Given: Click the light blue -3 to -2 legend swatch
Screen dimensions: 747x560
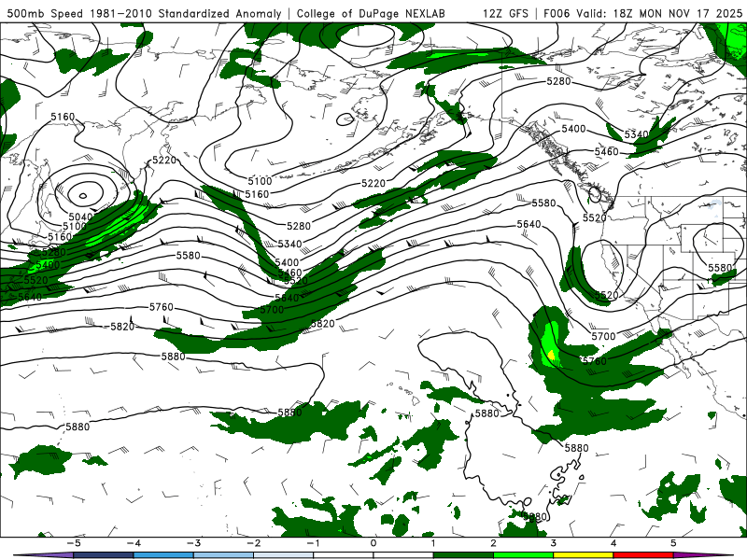Looking at the screenshot, I should (x=223, y=555).
